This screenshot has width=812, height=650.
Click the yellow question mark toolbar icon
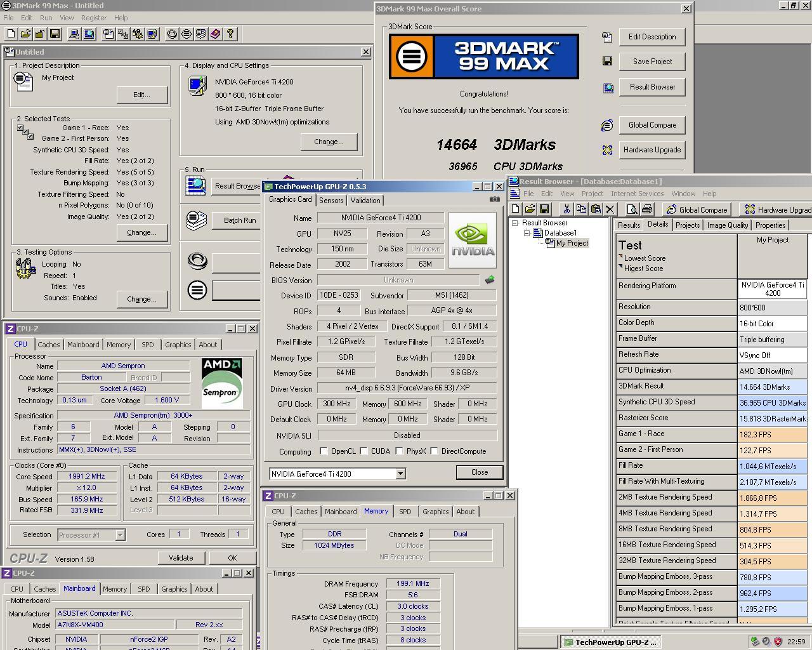(230, 34)
